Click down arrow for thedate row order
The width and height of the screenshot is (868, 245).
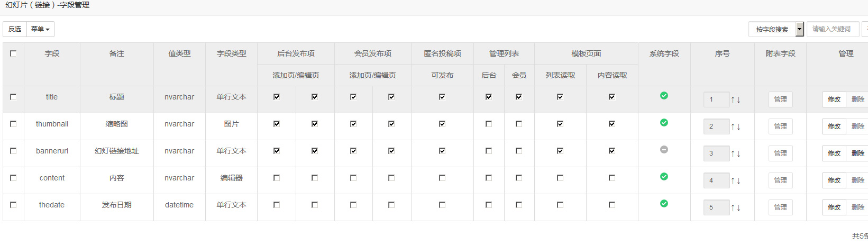738,207
